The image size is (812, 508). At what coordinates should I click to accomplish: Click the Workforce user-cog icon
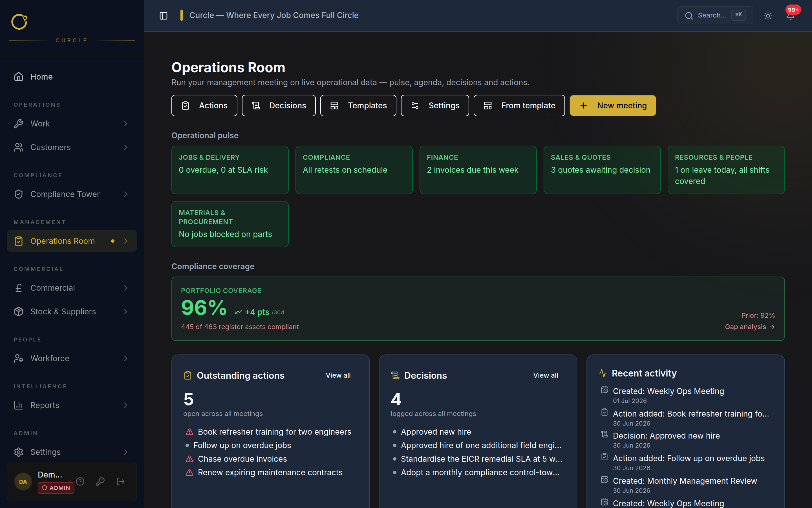coord(18,358)
